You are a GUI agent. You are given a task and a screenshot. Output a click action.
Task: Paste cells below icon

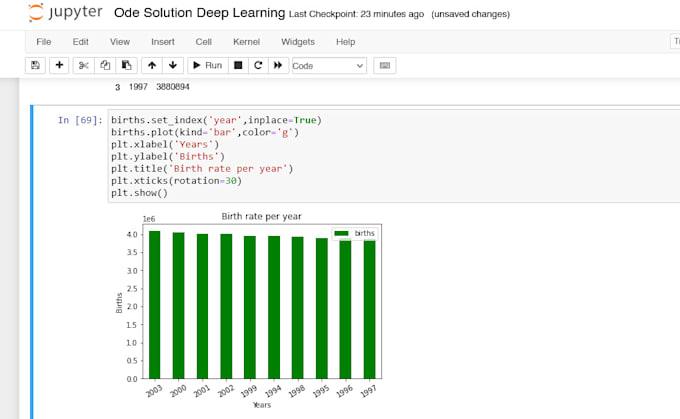tap(126, 65)
